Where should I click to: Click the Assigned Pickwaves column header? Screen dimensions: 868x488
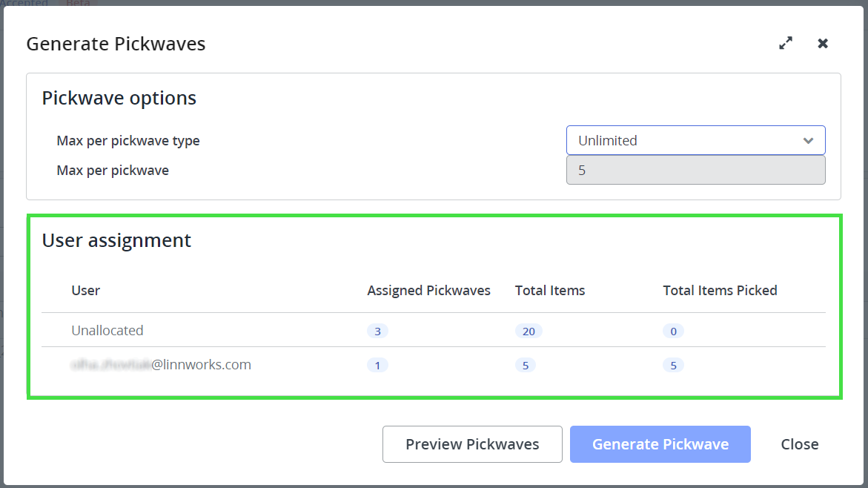(x=428, y=291)
